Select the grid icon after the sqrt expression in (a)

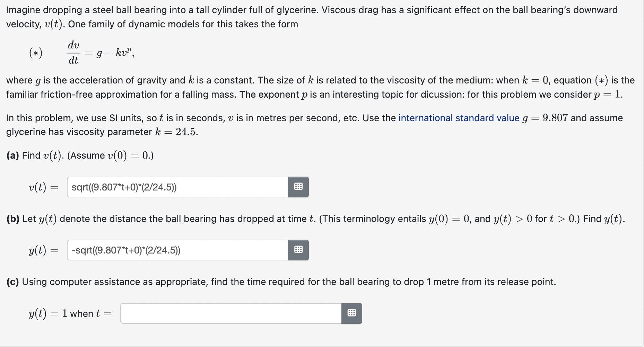(x=299, y=187)
